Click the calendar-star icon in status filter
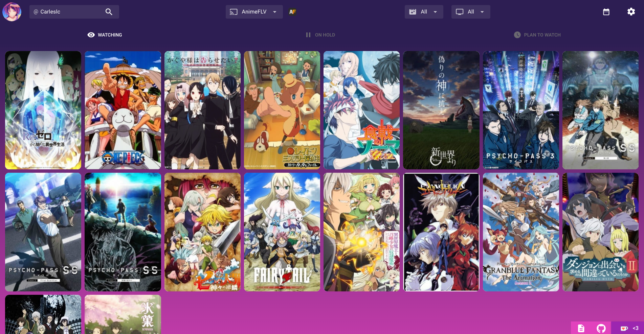Viewport: 644px width, 334px height. tap(413, 12)
